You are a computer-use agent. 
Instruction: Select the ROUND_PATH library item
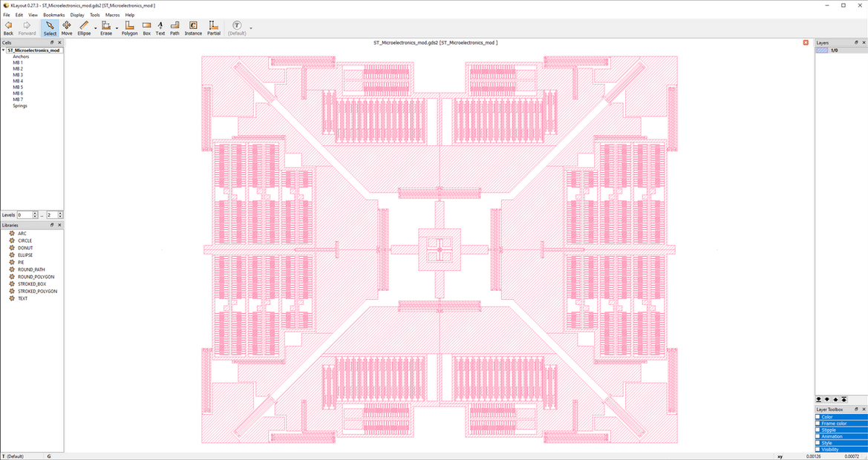(x=31, y=269)
